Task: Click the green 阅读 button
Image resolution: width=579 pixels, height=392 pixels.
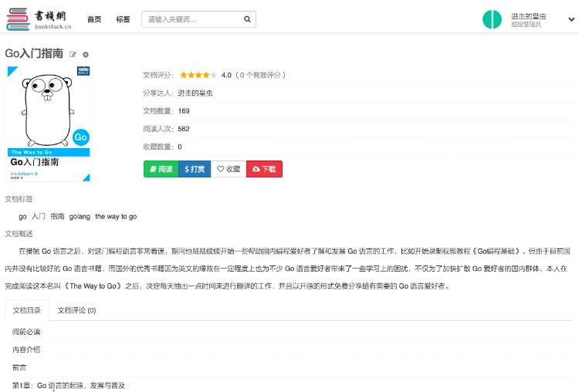Action: [161, 169]
